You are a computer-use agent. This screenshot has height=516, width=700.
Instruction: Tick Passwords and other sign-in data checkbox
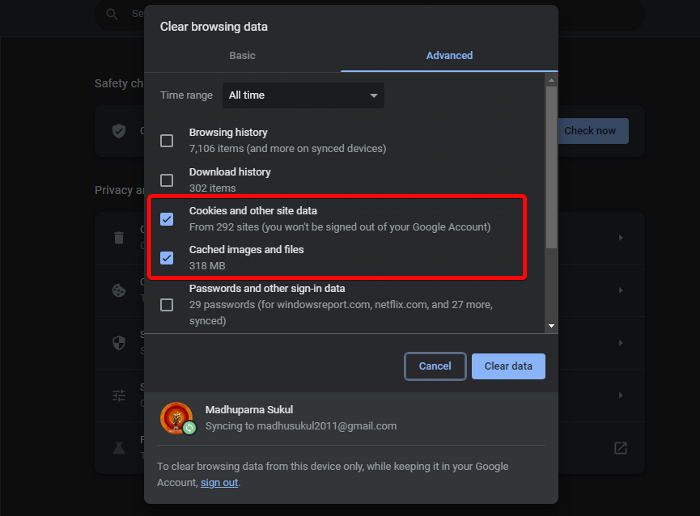click(167, 305)
